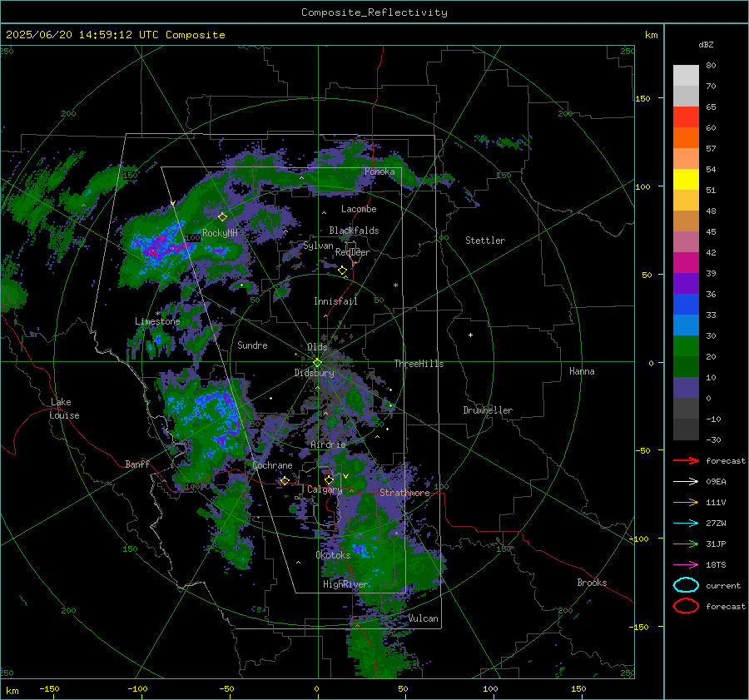Click the Brooks city label

[592, 583]
